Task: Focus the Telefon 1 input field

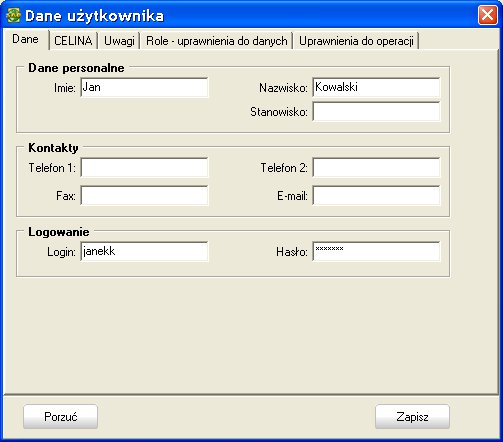Action: coord(144,168)
